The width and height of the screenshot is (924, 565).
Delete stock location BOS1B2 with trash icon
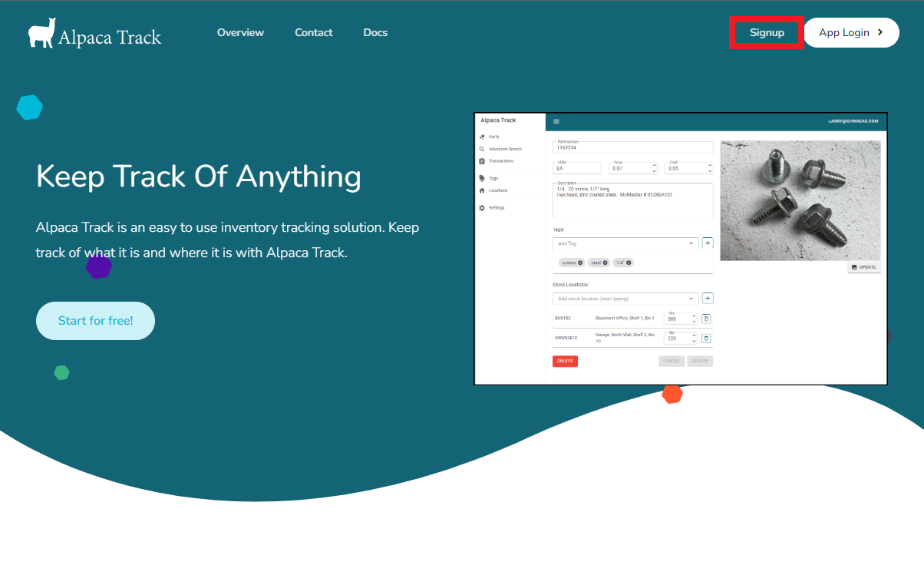click(x=707, y=319)
